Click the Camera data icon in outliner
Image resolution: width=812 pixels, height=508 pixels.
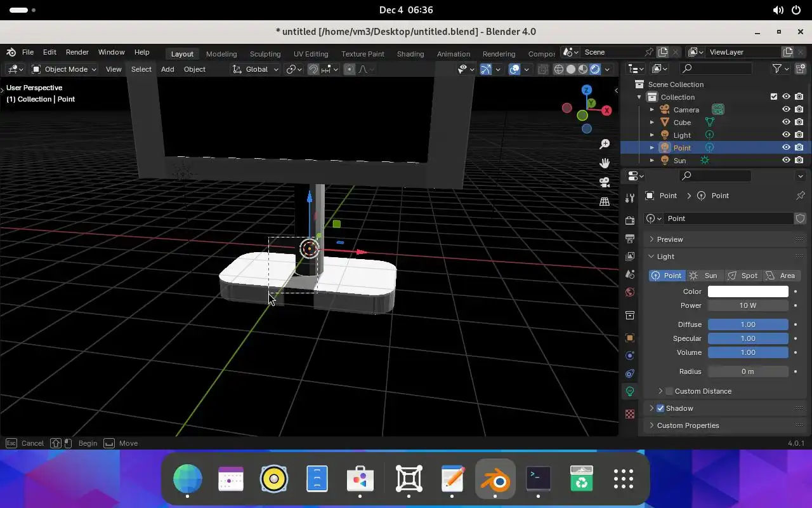[717, 110]
